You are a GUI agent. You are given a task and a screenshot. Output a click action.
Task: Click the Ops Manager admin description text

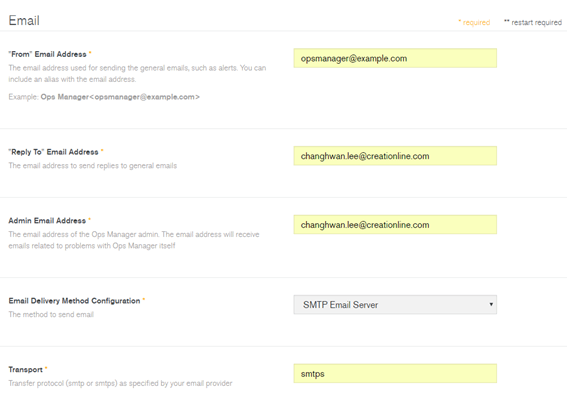pos(134,240)
